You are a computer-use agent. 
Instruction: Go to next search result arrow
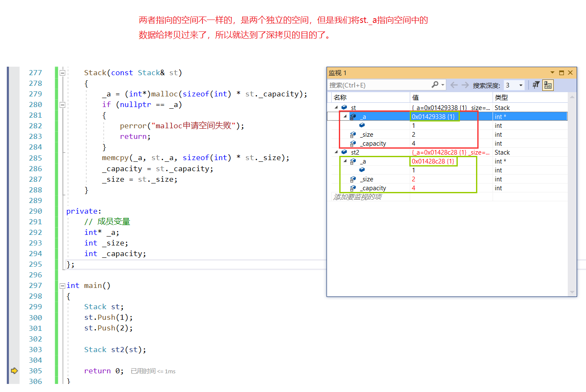pyautogui.click(x=465, y=85)
